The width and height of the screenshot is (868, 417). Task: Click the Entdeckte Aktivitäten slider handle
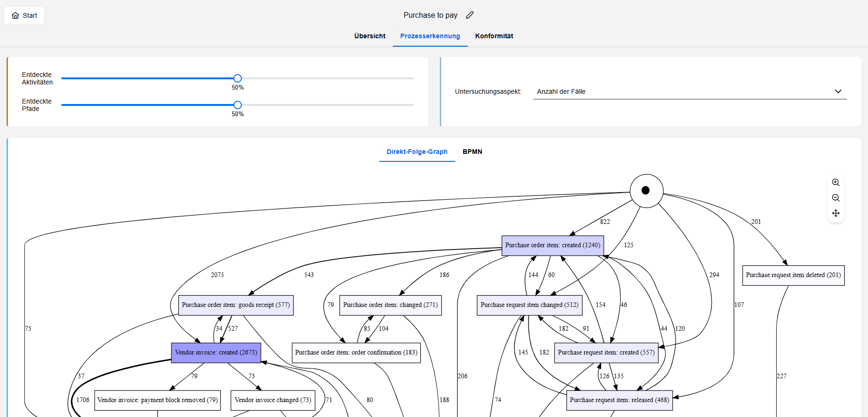238,78
